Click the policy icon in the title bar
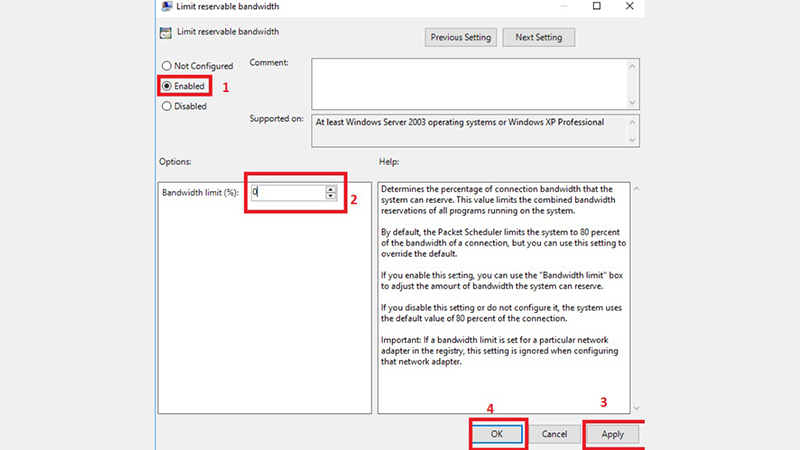 tap(165, 8)
